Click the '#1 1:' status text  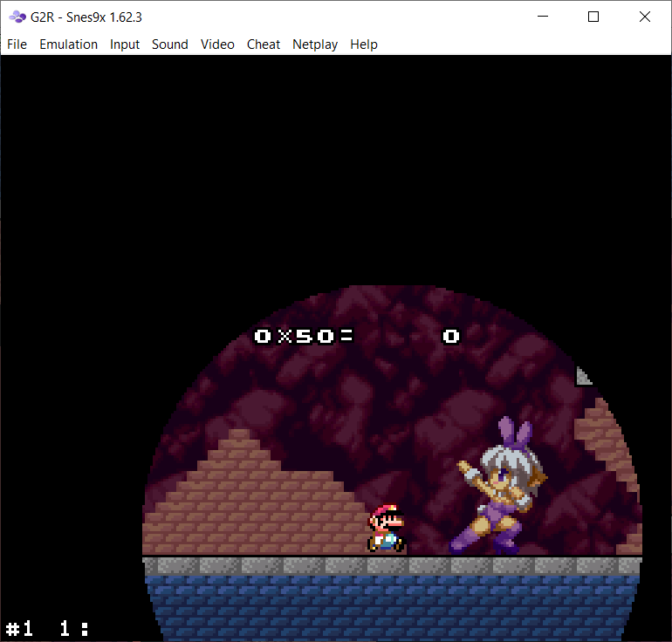coord(47,629)
